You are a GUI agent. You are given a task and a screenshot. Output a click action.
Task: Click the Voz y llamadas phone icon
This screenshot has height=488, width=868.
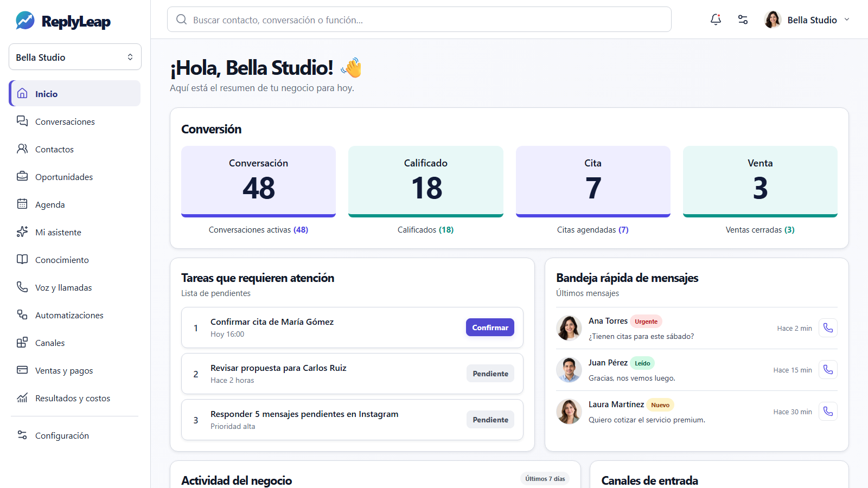(22, 287)
